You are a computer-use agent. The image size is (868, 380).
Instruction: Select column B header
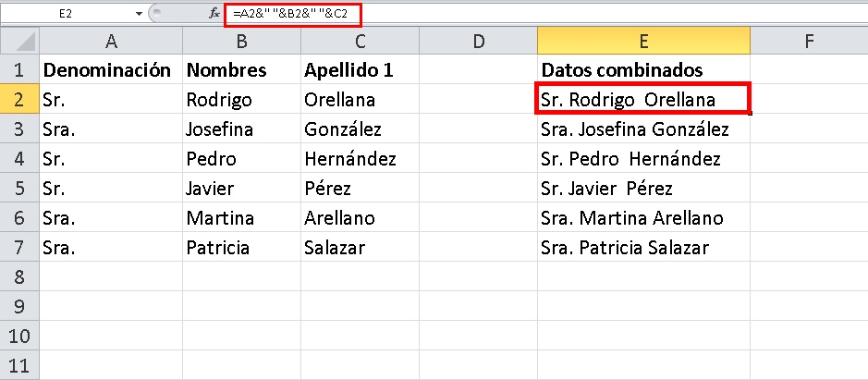(x=240, y=41)
